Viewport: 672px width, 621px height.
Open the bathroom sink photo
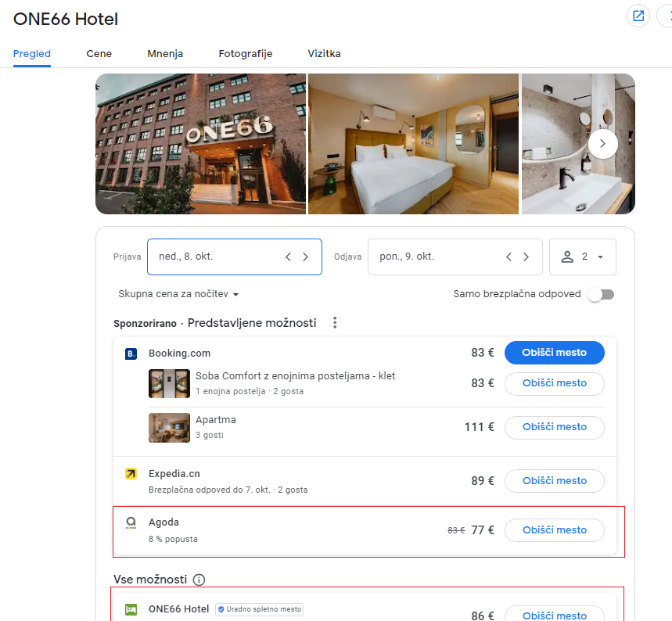pos(578,144)
